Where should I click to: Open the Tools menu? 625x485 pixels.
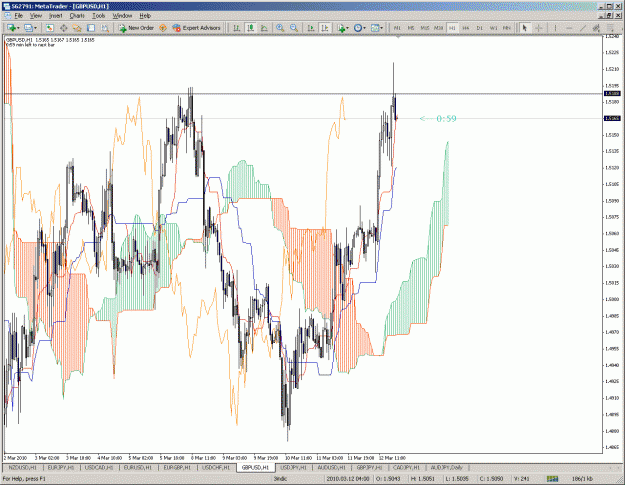98,16
